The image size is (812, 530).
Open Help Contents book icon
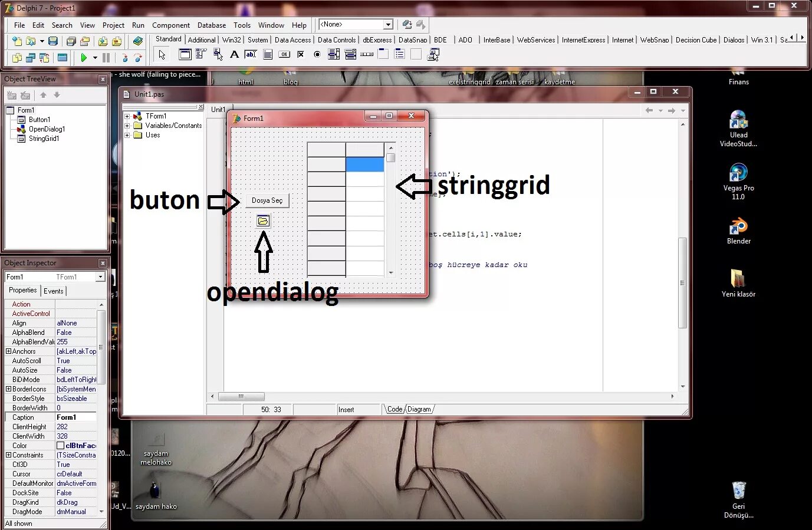tap(138, 41)
